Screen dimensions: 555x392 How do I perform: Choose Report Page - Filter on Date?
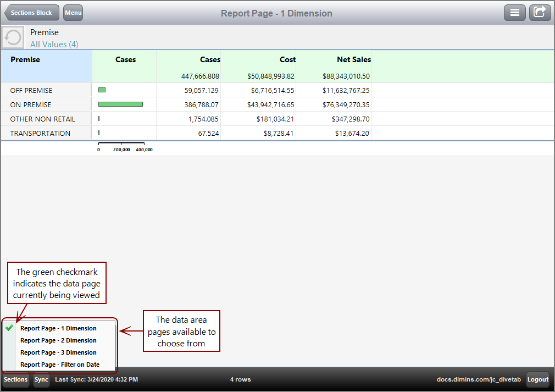coord(60,364)
